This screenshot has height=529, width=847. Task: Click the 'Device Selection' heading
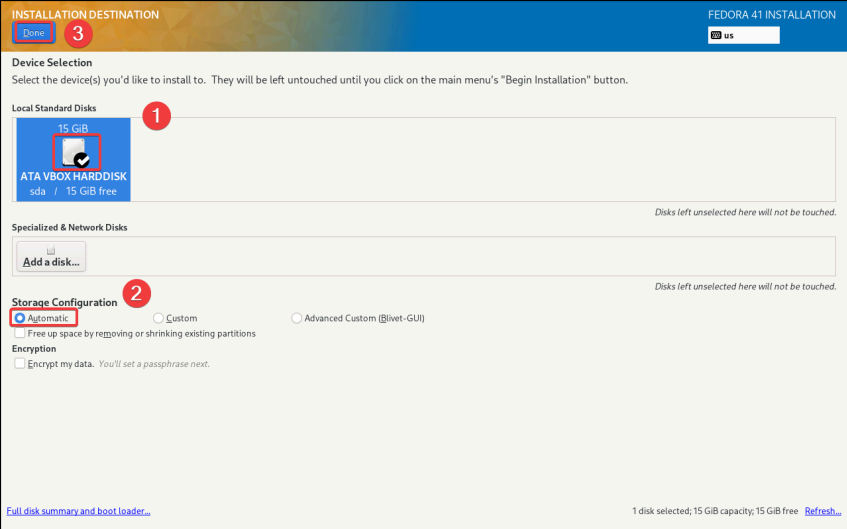52,63
